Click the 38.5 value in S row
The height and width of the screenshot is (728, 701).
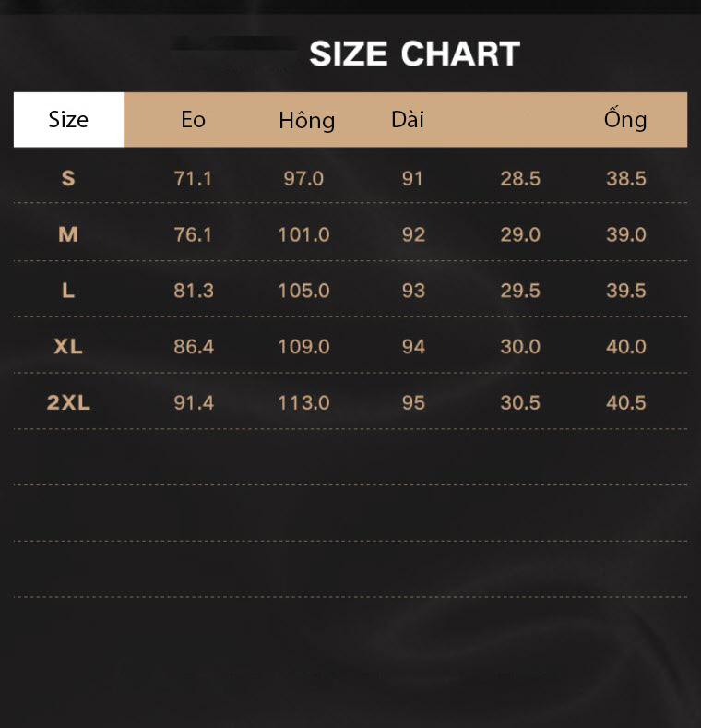coord(625,179)
